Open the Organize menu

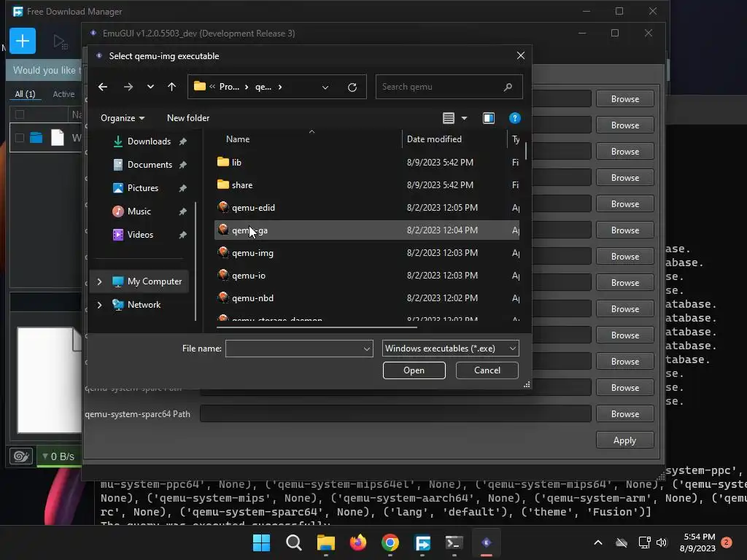pyautogui.click(x=123, y=118)
